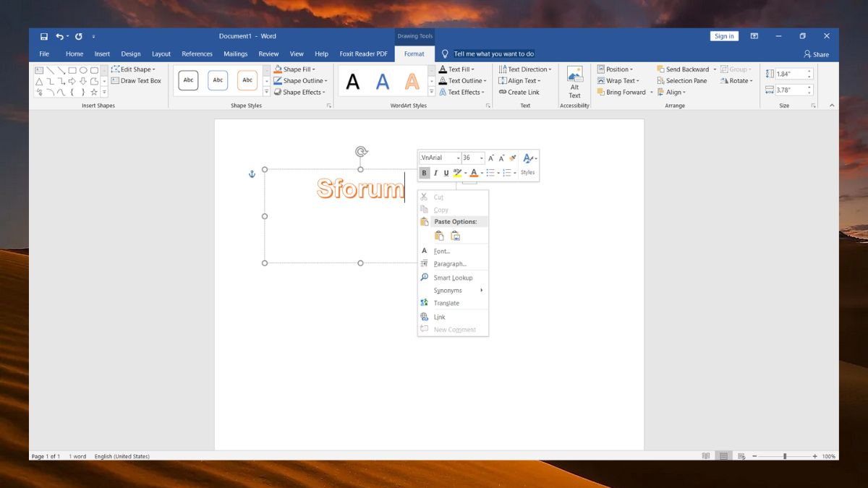Click Print Layout icon in status bar
This screenshot has width=868, height=488.
[x=723, y=456]
